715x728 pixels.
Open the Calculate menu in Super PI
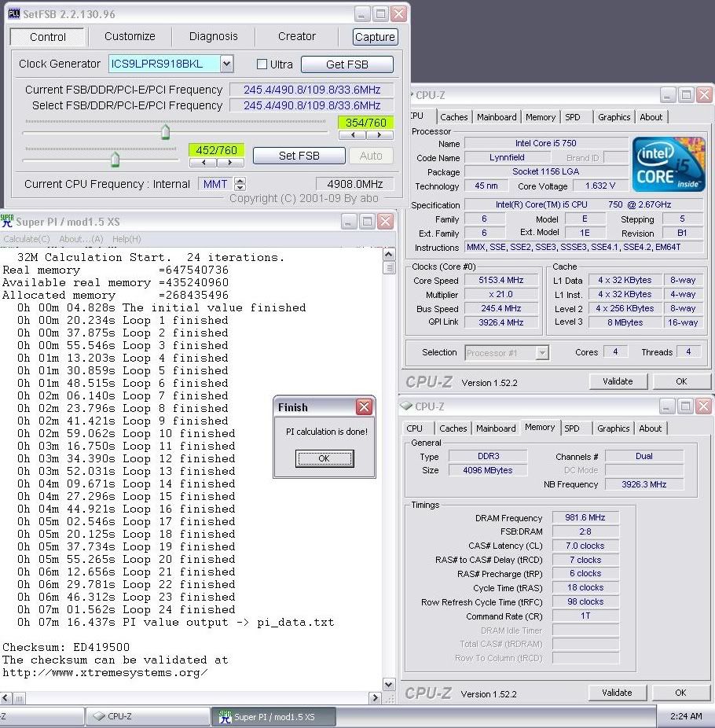coord(27,239)
